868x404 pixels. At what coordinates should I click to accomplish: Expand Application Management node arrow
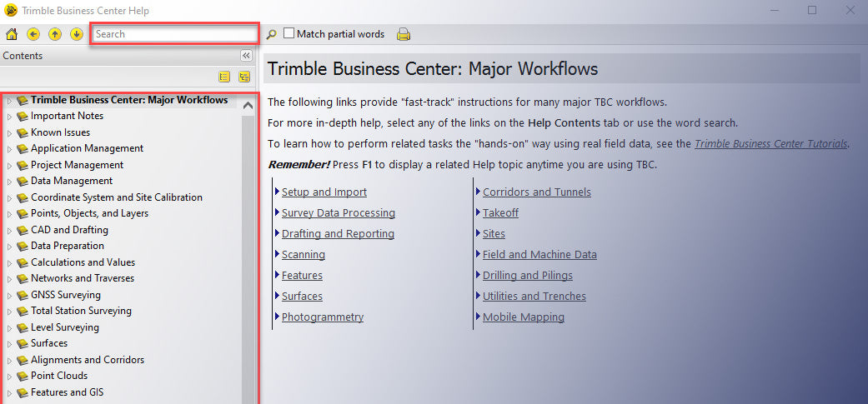[x=9, y=148]
